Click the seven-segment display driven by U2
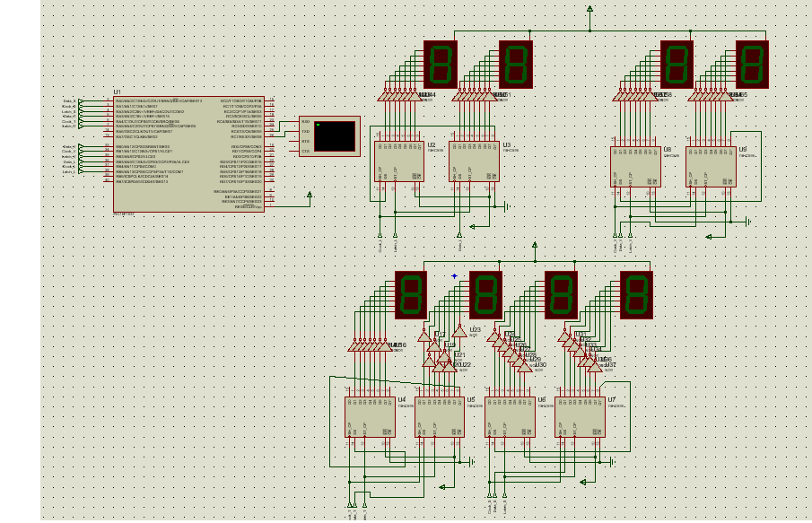The height and width of the screenshot is (523, 812). click(441, 65)
